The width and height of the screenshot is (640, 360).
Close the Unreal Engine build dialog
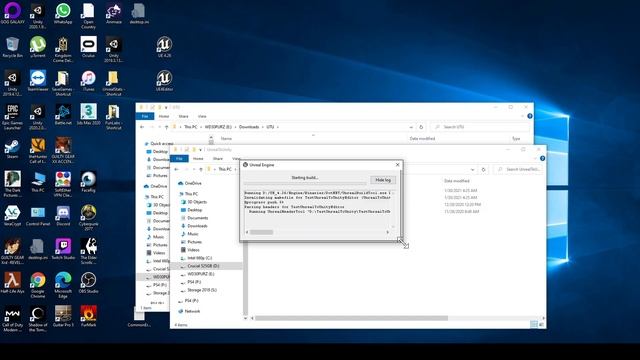pyautogui.click(x=398, y=164)
